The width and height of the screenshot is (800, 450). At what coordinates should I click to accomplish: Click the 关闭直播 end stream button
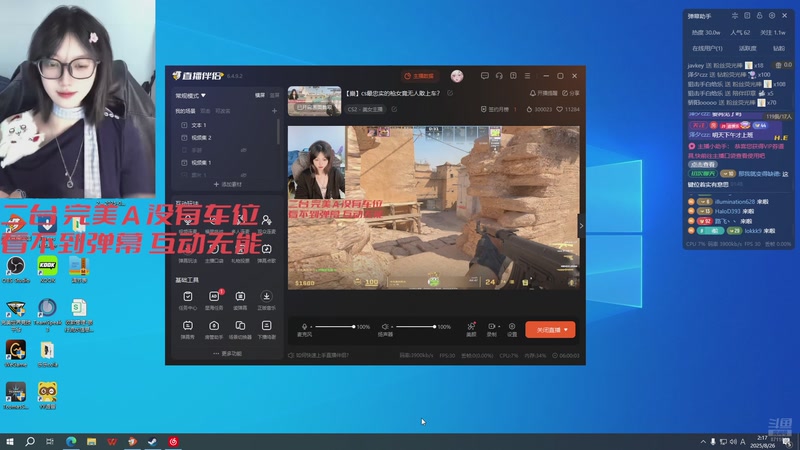click(x=550, y=330)
